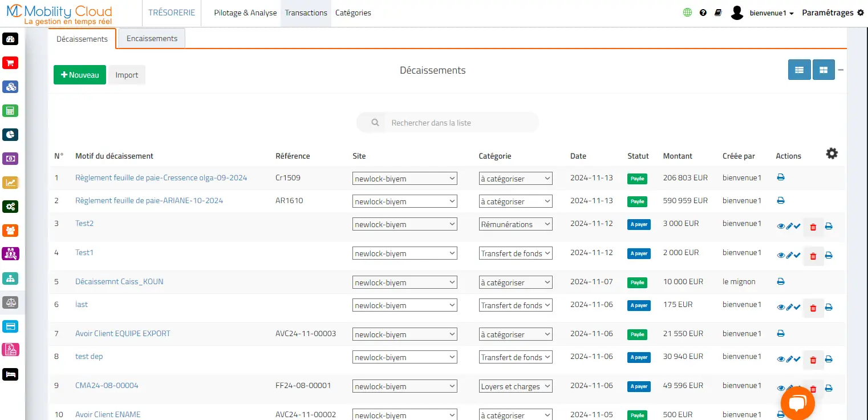Expand the bienvenue1 user menu
868x420 pixels.
[x=771, y=13]
